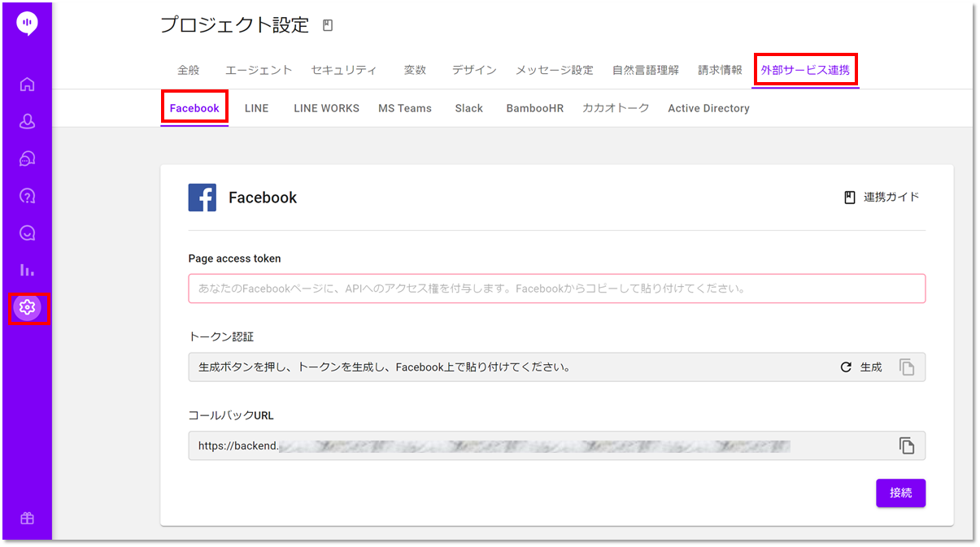980x547 pixels.
Task: Select the MS Teams sub-tab
Action: (x=405, y=108)
